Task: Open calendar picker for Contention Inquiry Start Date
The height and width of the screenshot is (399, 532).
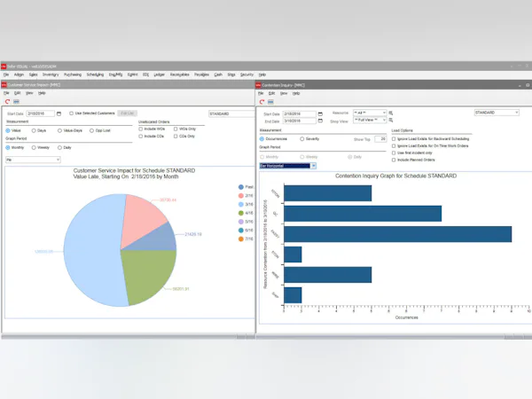Action: pos(320,114)
